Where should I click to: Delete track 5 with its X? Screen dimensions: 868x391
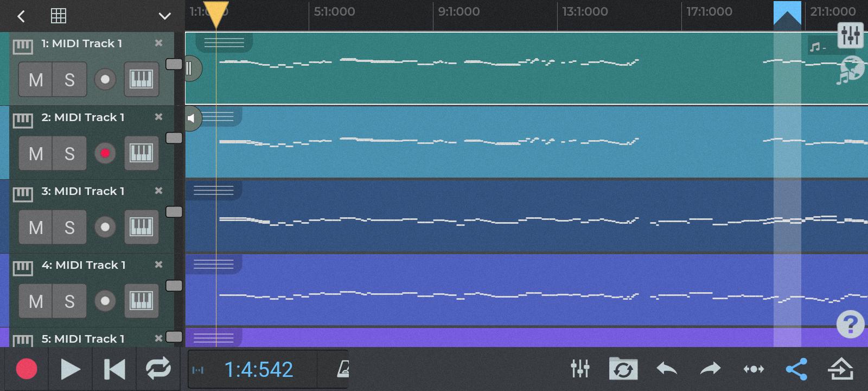(158, 338)
